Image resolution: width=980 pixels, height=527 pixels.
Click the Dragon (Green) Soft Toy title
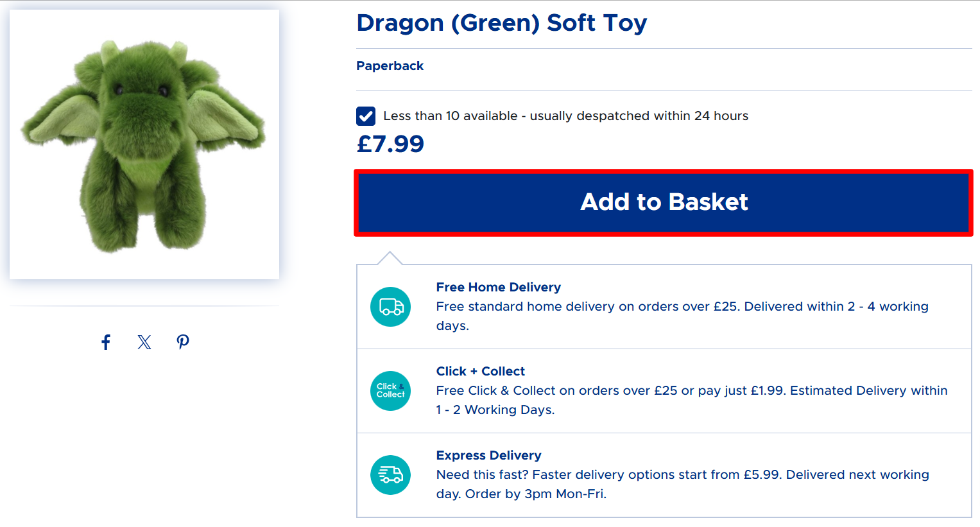pyautogui.click(x=501, y=23)
